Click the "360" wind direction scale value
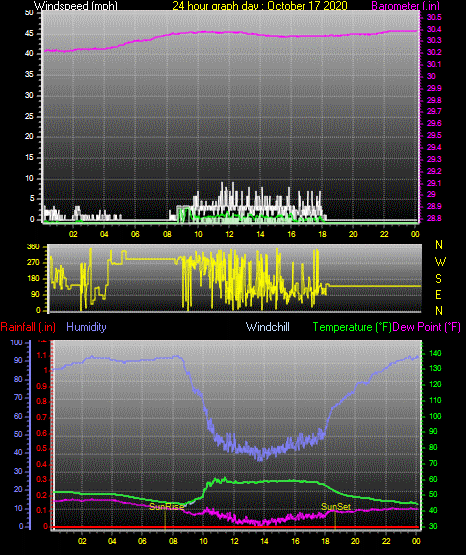Image resolution: width=466 pixels, height=555 pixels. pos(33,247)
